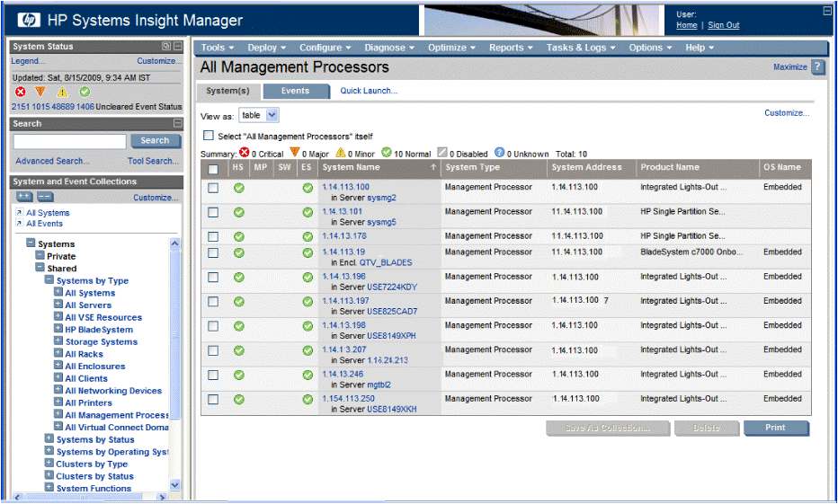Open the Tools menu

(x=218, y=48)
